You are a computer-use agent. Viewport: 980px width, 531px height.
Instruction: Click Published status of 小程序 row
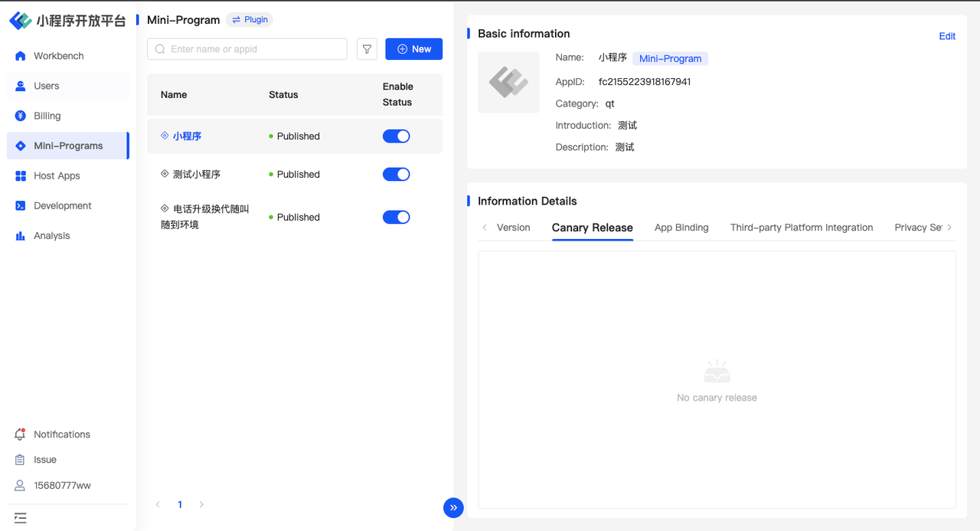[x=295, y=136]
